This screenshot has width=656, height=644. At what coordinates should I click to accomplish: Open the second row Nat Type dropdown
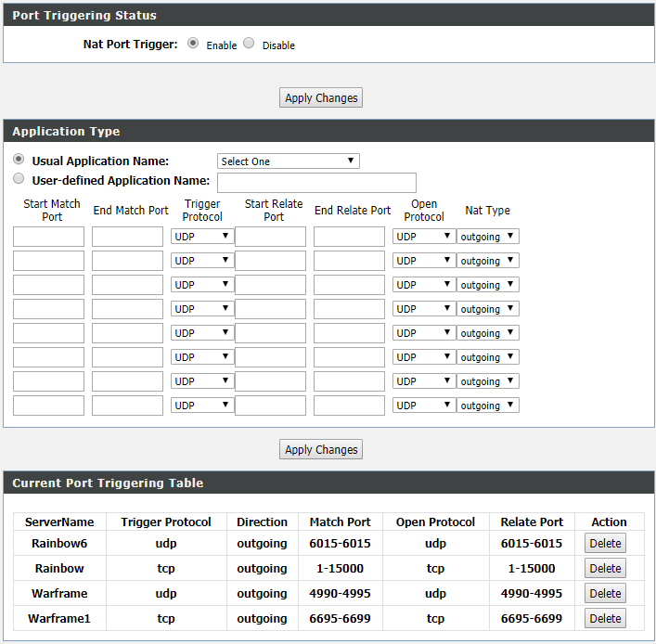point(488,261)
